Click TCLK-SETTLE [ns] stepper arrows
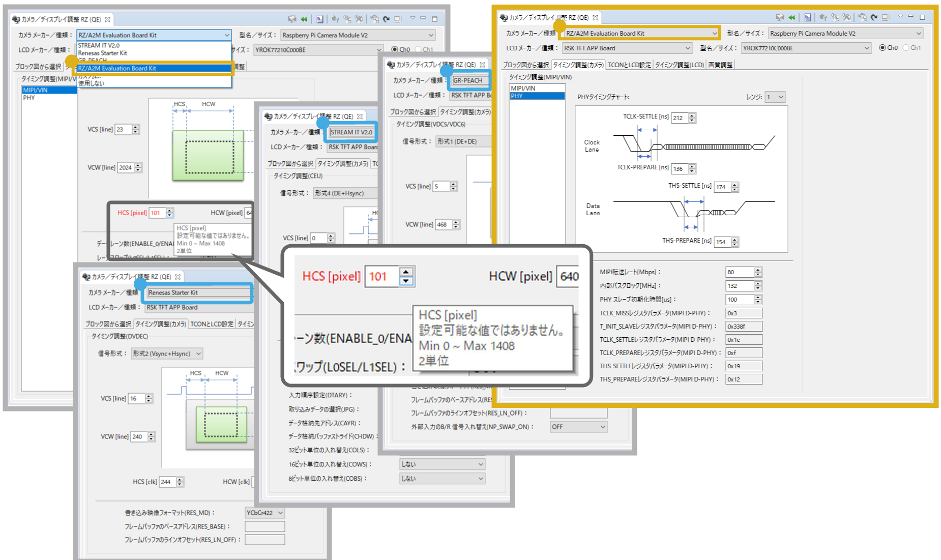 pyautogui.click(x=692, y=117)
